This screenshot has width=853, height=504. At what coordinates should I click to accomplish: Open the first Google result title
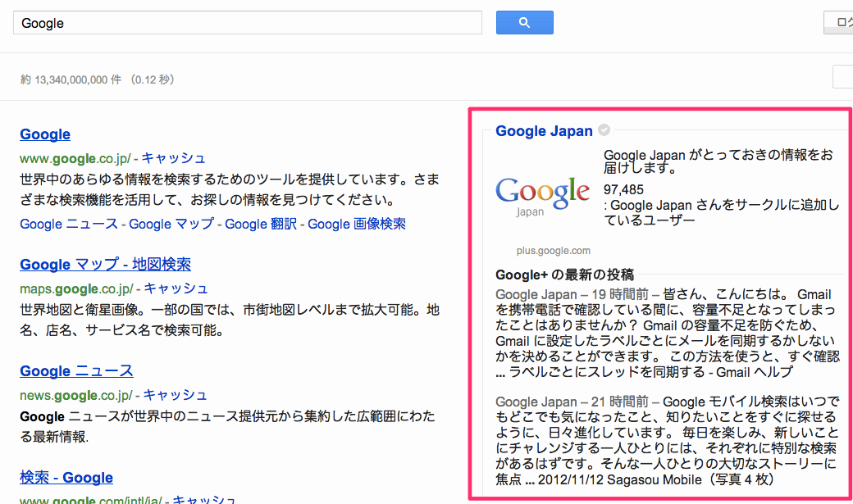point(45,134)
